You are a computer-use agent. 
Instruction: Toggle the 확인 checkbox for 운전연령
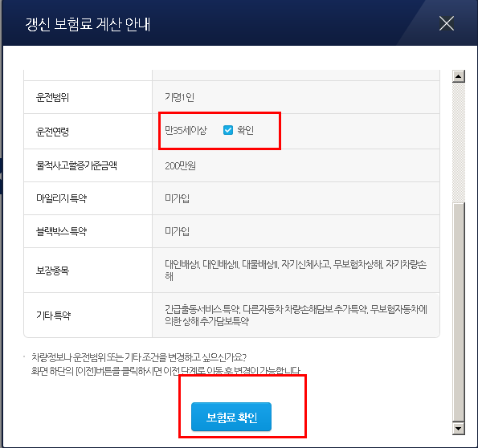point(228,130)
